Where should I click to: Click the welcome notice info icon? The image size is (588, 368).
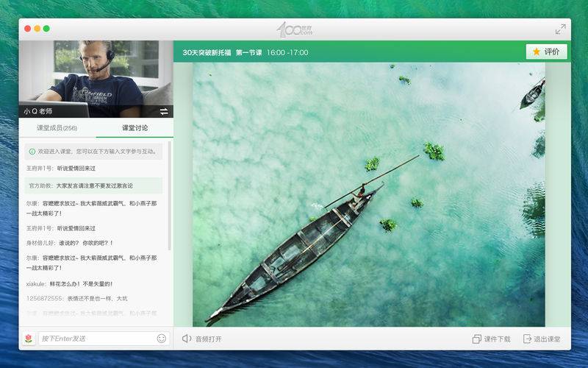tap(32, 152)
